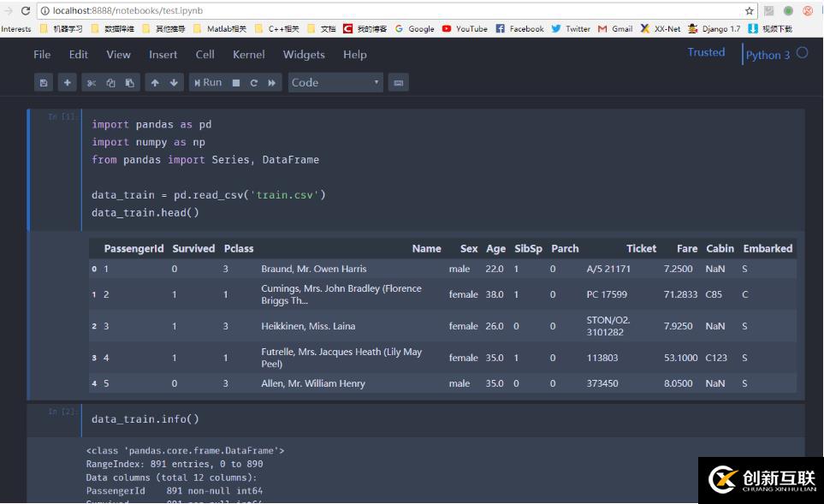Open the Insert menu
The width and height of the screenshot is (824, 504).
tap(163, 54)
